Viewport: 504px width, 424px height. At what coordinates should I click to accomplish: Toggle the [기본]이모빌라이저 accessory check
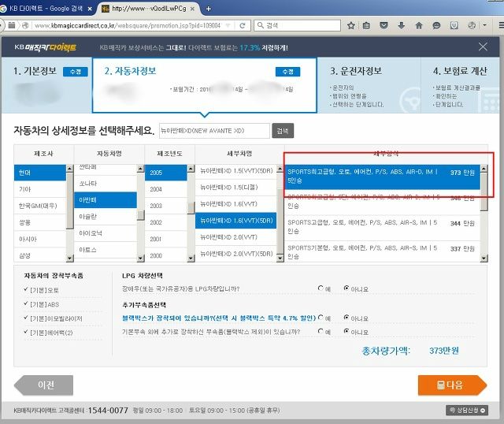26,318
